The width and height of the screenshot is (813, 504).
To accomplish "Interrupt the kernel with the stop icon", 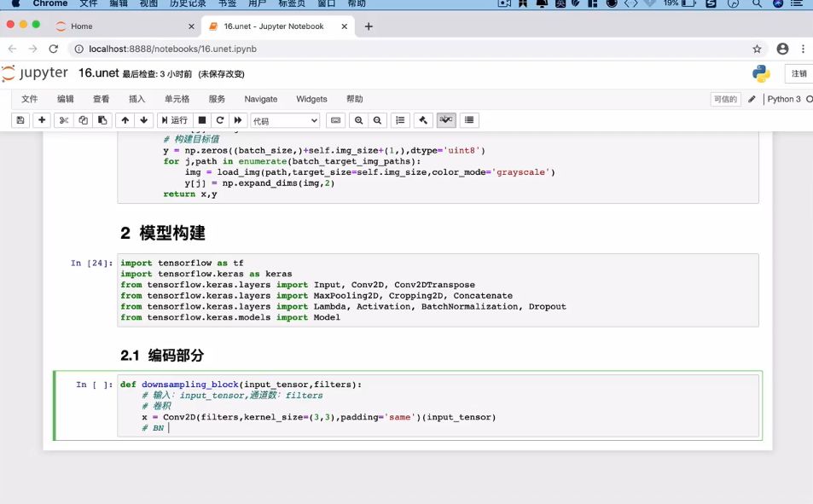I will 202,120.
